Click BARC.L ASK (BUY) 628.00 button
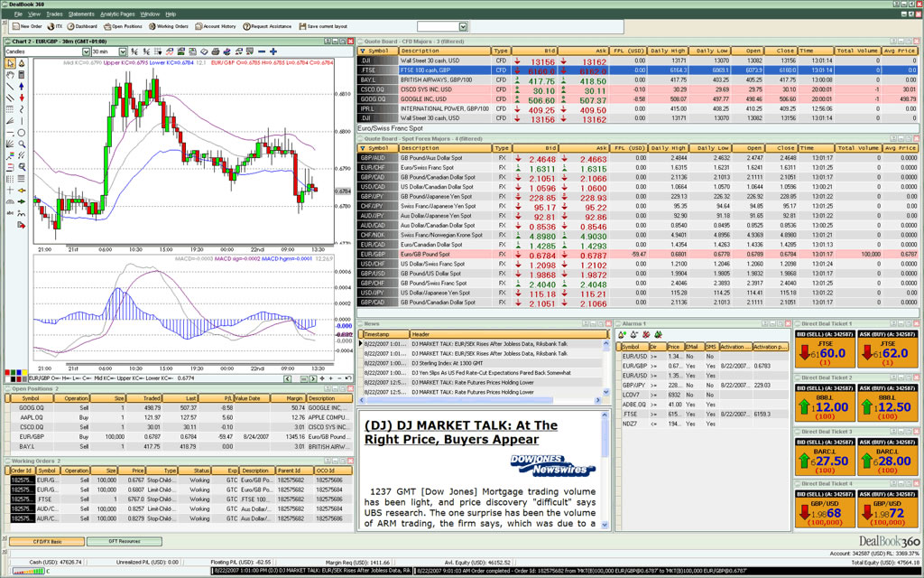 [888, 456]
